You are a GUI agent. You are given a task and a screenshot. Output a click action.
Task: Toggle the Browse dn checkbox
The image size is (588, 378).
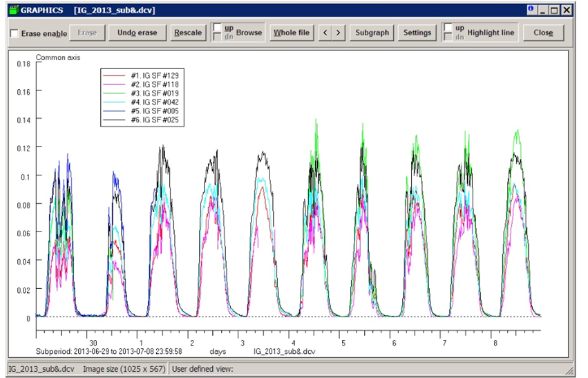(217, 37)
